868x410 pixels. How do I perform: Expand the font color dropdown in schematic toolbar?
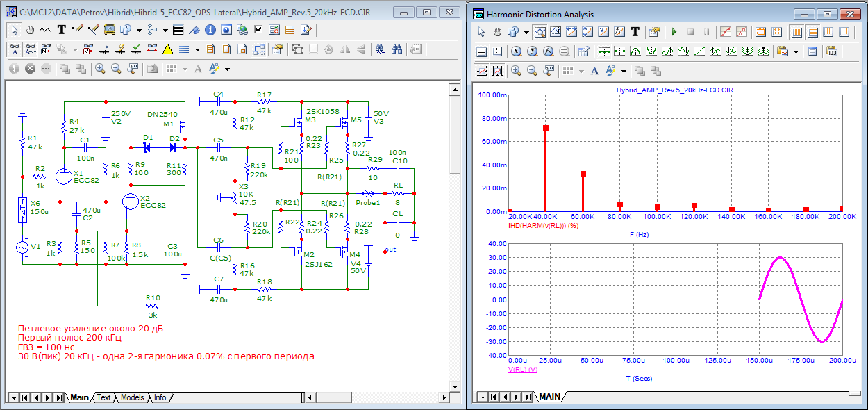tap(227, 69)
